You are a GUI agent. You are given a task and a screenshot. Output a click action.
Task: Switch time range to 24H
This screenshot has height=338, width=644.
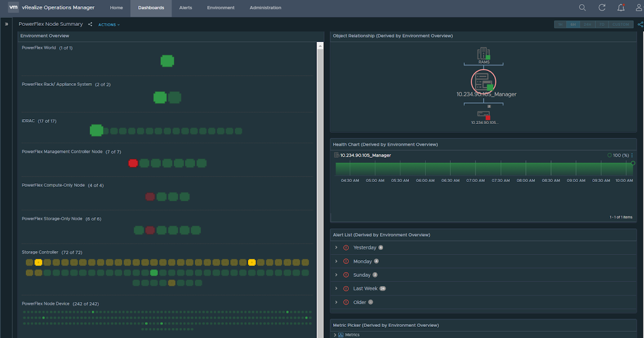point(588,24)
